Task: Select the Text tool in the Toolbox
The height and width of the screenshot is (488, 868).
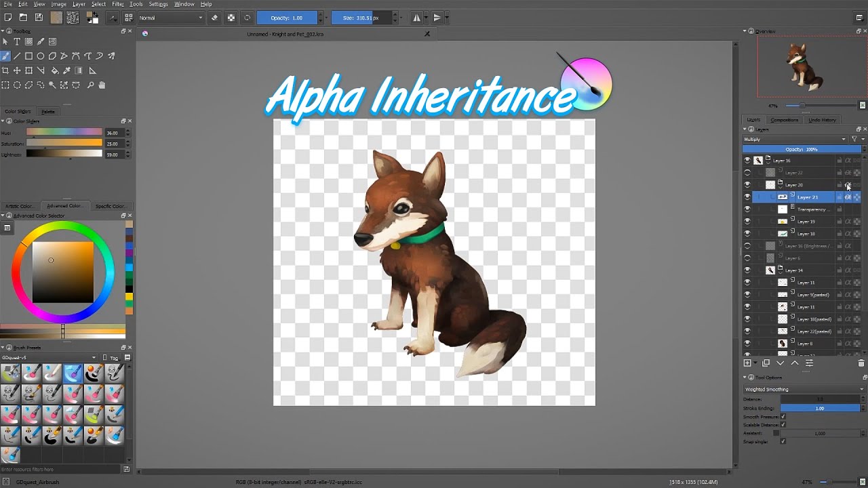Action: point(17,42)
